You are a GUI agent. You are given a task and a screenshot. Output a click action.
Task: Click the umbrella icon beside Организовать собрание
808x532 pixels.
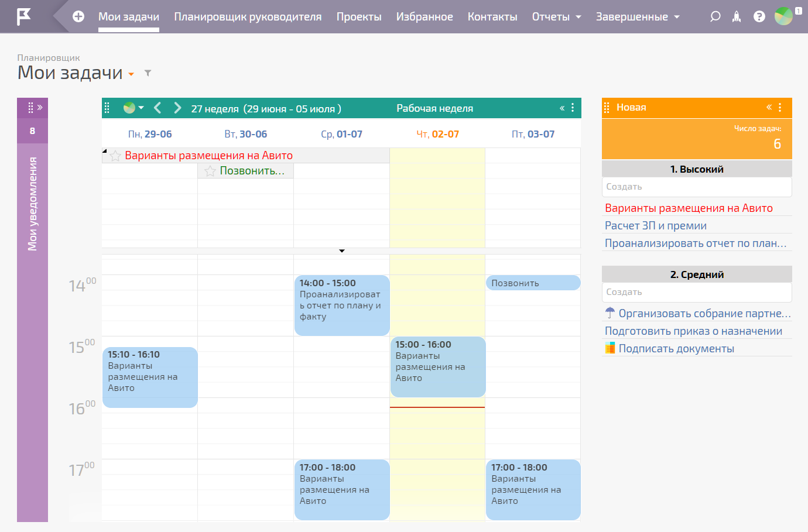point(610,313)
